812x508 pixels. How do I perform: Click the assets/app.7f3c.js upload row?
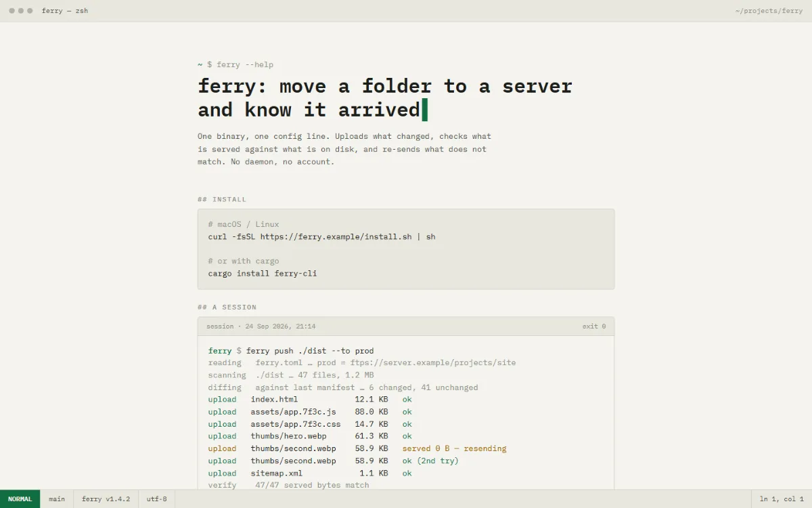pyautogui.click(x=310, y=412)
